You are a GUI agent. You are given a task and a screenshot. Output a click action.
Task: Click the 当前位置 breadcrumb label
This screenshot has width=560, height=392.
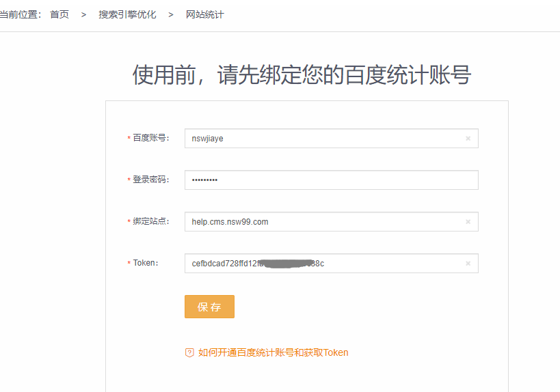[21, 14]
